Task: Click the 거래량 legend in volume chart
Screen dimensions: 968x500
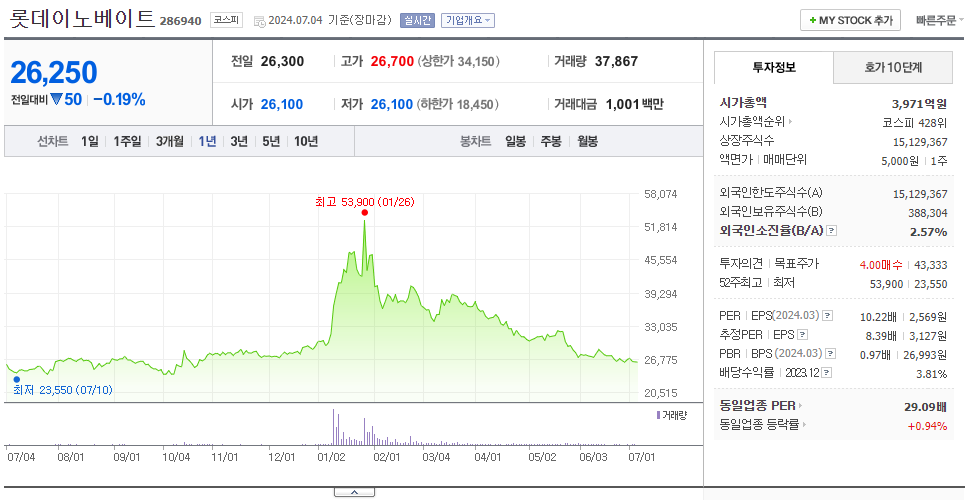Action: (671, 415)
